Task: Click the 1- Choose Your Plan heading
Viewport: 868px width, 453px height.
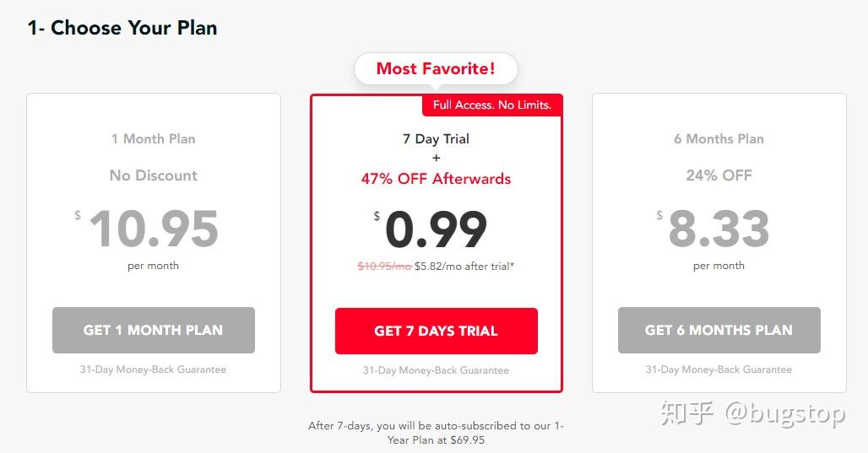Action: pos(122,28)
